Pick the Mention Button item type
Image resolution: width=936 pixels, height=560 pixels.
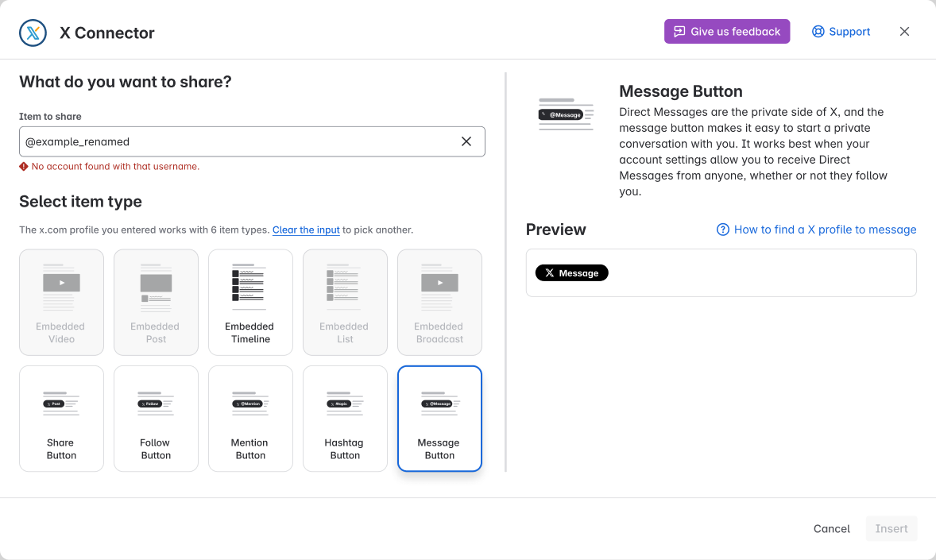250,419
